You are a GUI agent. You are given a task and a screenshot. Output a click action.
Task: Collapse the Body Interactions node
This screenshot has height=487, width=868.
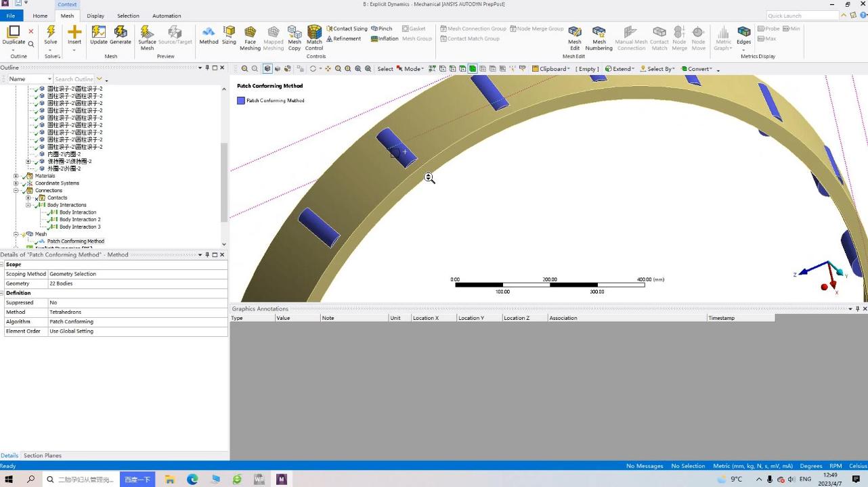point(28,205)
